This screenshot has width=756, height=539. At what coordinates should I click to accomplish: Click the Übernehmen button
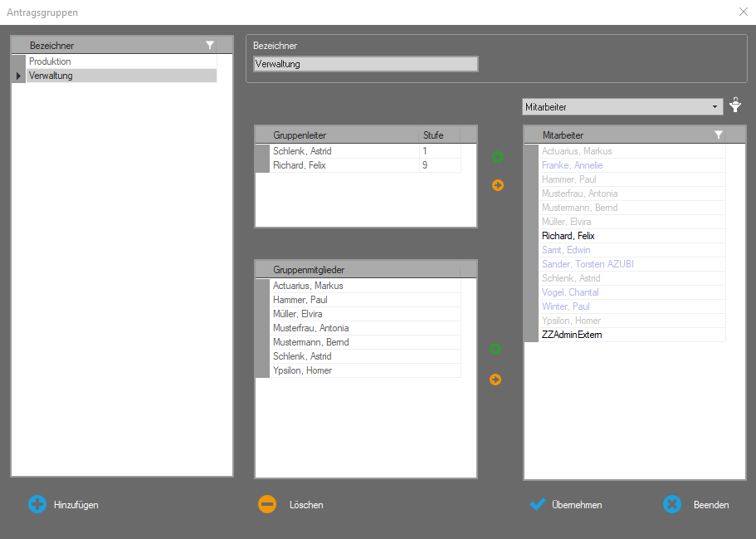(567, 504)
